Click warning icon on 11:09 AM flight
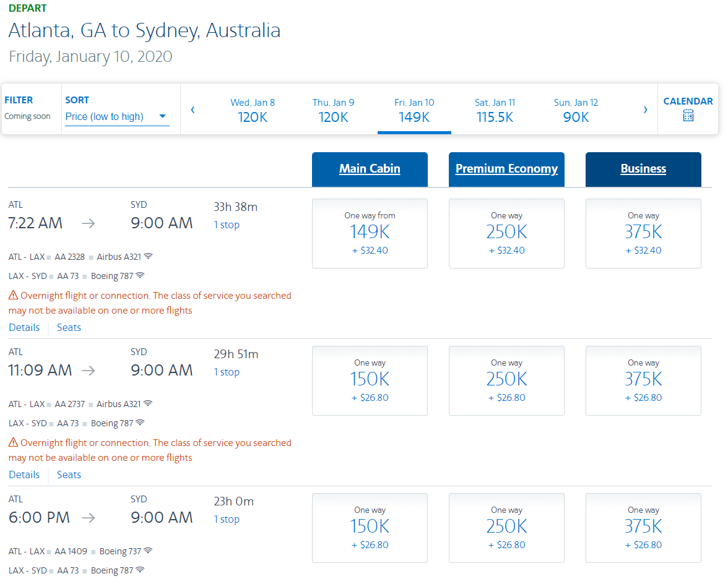Image resolution: width=728 pixels, height=584 pixels. coord(13,443)
